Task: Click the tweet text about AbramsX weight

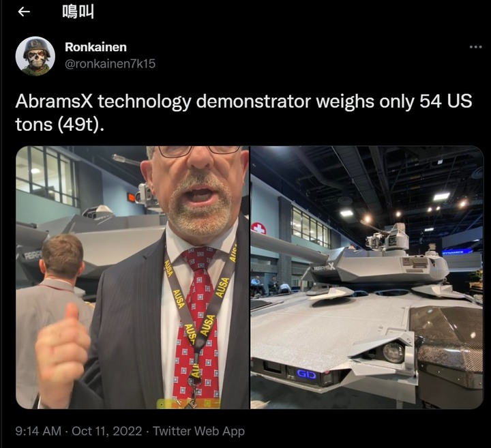Action: pos(243,113)
